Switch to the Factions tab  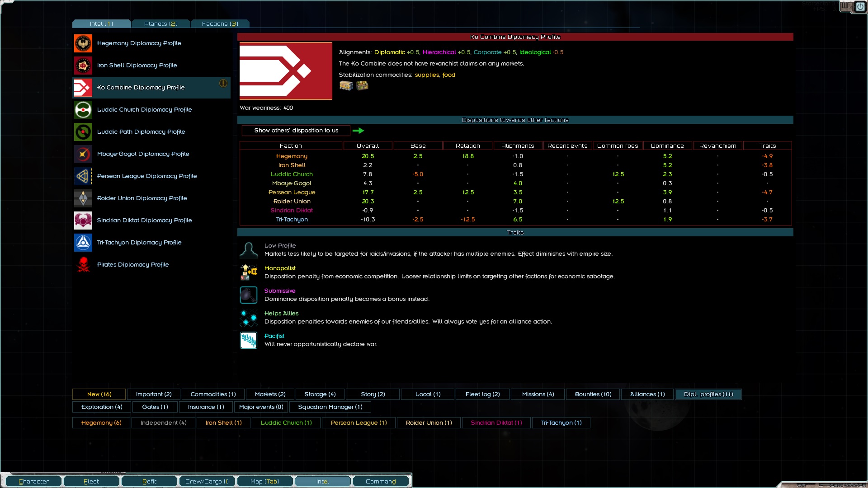[x=220, y=24]
